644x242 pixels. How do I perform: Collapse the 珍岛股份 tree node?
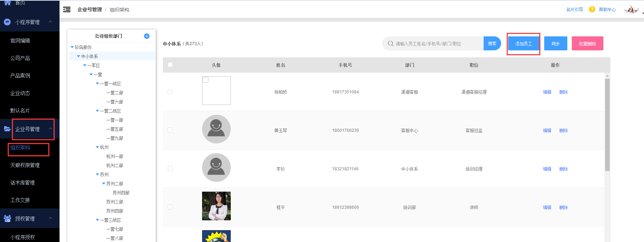(x=72, y=47)
